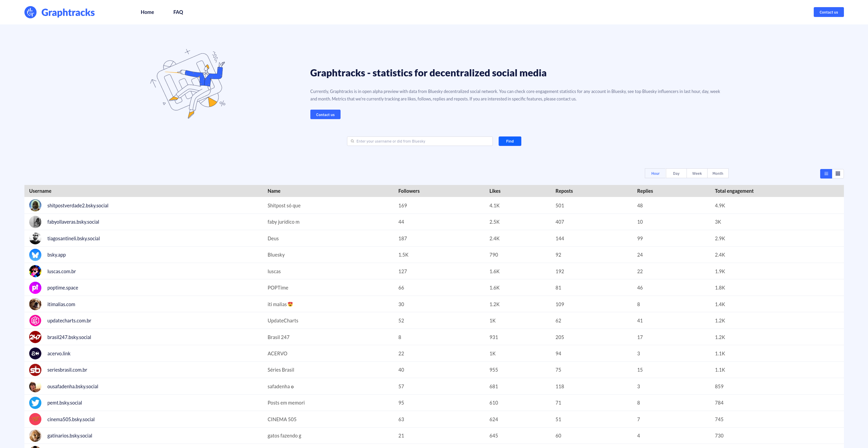Viewport: 868px width, 448px height.
Task: Click the Graphtracks logo icon
Action: 31,12
